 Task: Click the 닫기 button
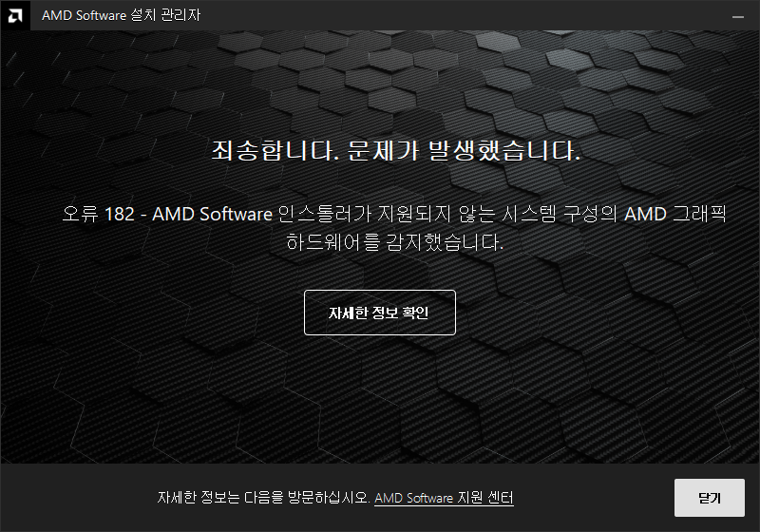click(x=709, y=498)
